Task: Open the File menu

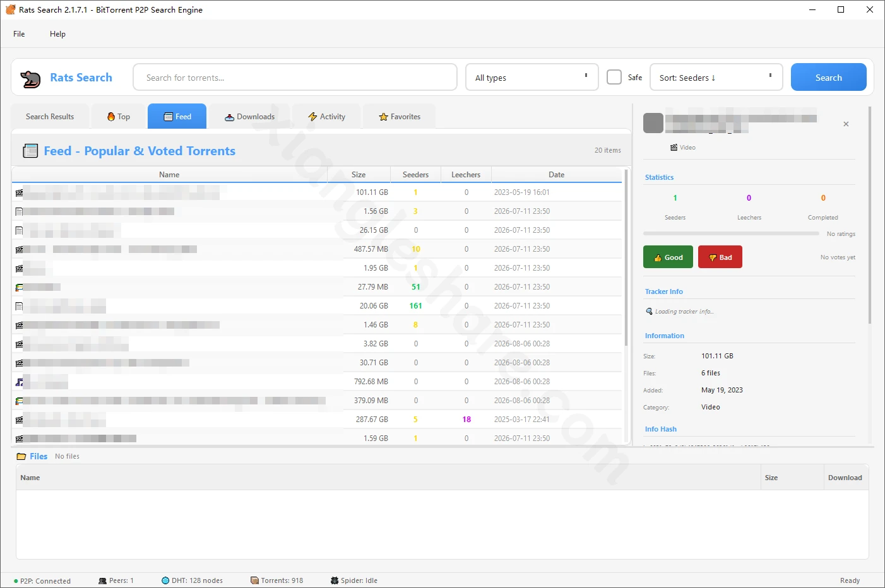Action: 19,34
